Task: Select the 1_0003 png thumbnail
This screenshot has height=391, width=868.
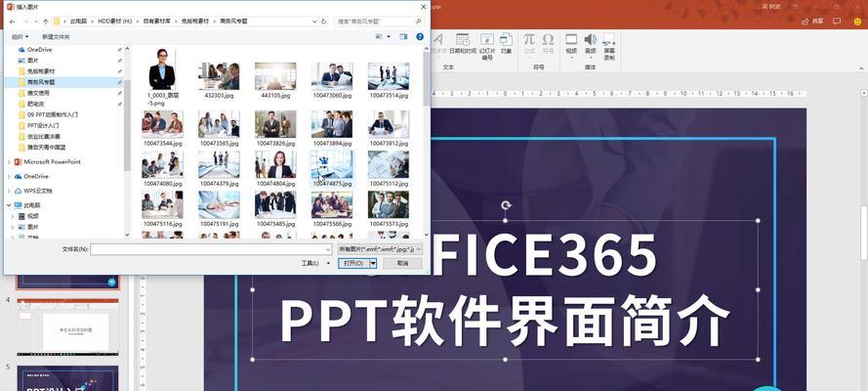Action: pos(162,69)
